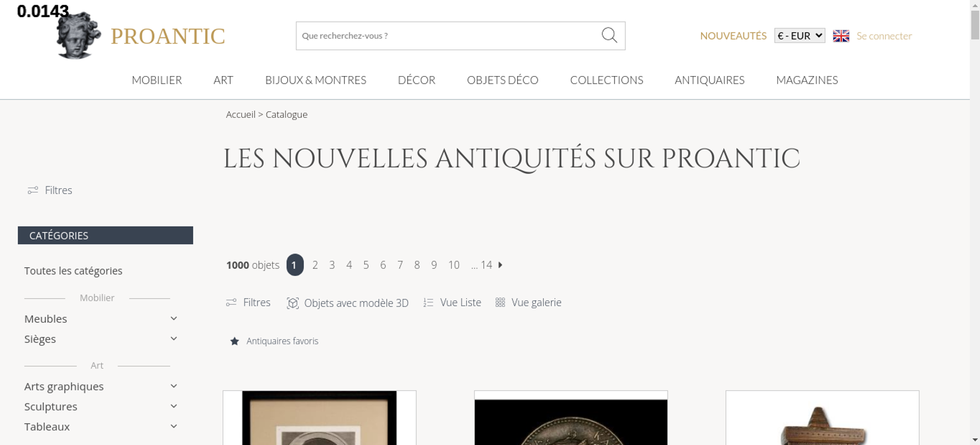Open the MOBILIER menu
This screenshot has height=445, width=980.
[x=157, y=80]
